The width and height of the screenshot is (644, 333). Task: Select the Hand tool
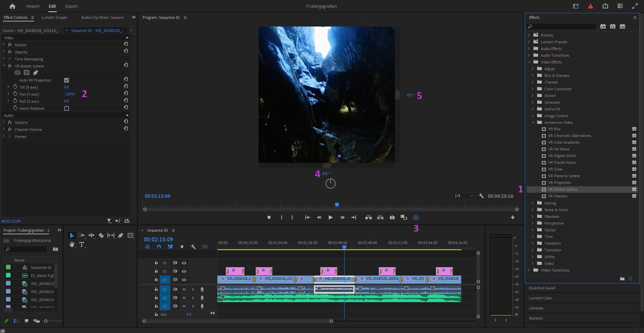click(72, 245)
